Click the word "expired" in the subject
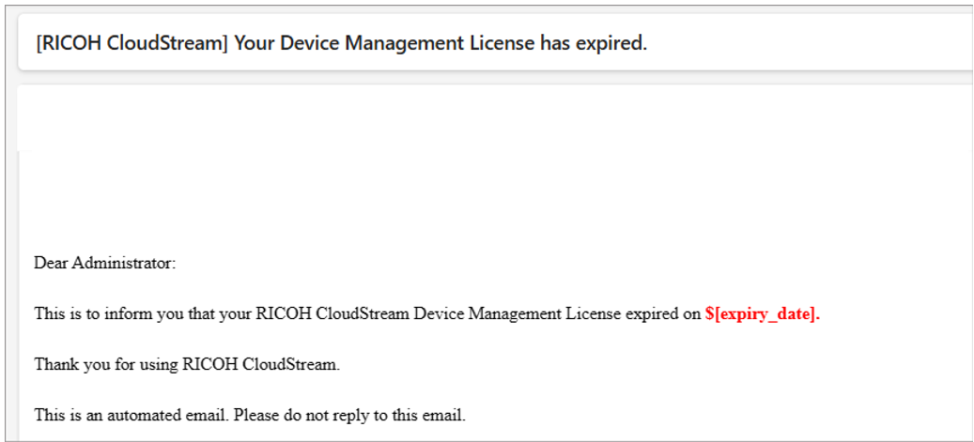Image resolution: width=974 pixels, height=442 pixels. [x=610, y=45]
